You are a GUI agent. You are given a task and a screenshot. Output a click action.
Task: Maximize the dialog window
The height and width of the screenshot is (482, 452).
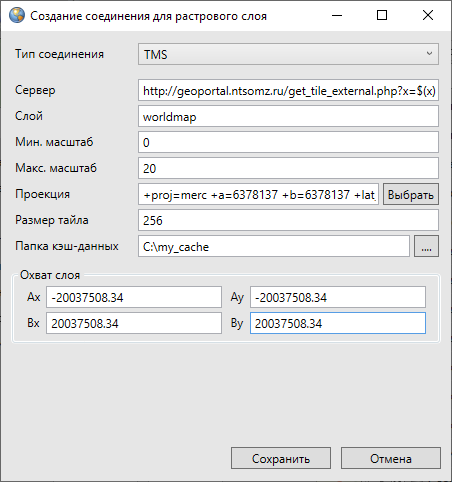[382, 15]
